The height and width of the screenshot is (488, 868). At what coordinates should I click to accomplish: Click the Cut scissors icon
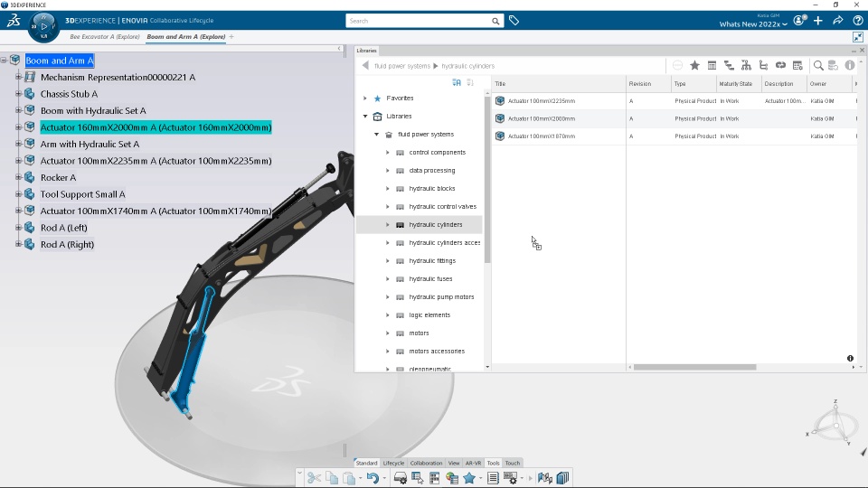(x=314, y=478)
